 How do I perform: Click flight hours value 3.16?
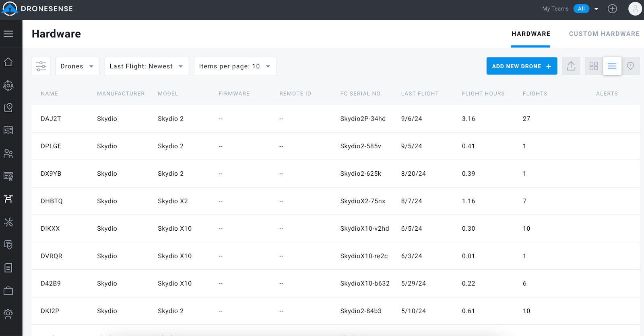point(469,119)
